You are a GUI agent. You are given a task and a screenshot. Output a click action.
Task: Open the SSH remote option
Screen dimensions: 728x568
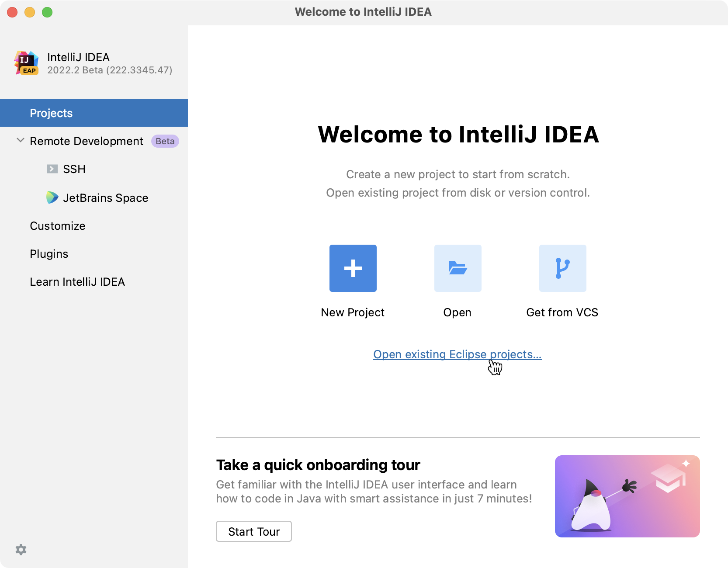pyautogui.click(x=74, y=169)
